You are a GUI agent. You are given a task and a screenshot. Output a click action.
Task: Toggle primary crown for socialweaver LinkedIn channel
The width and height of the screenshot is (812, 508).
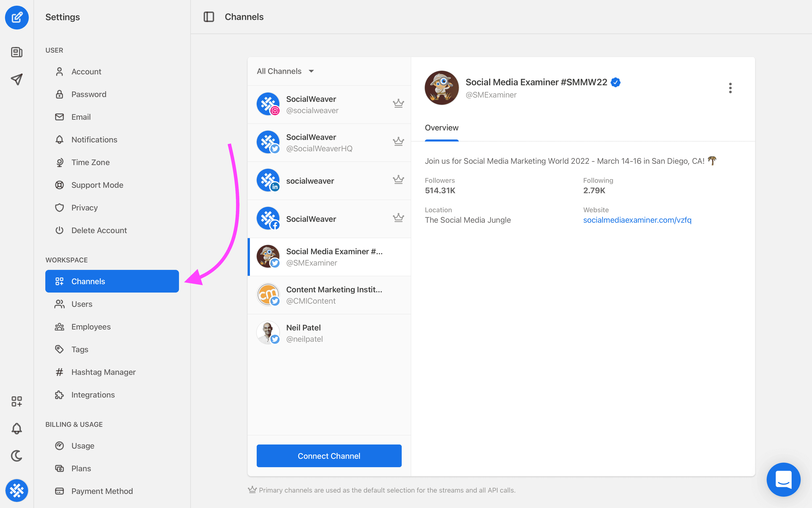398,180
